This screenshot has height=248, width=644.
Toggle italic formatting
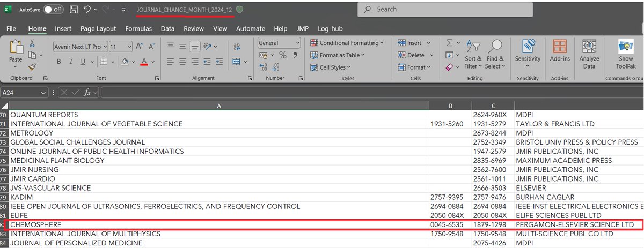[x=71, y=62]
